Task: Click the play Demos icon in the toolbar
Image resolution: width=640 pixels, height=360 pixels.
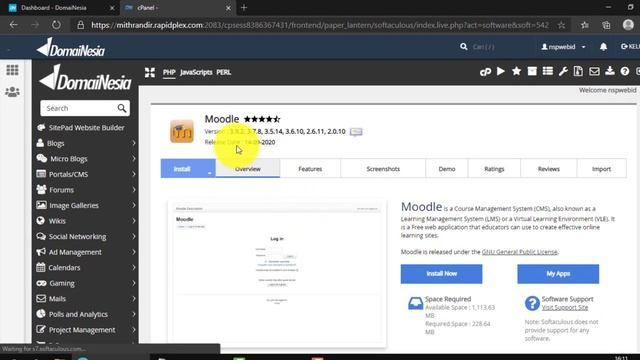Action: pyautogui.click(x=501, y=71)
